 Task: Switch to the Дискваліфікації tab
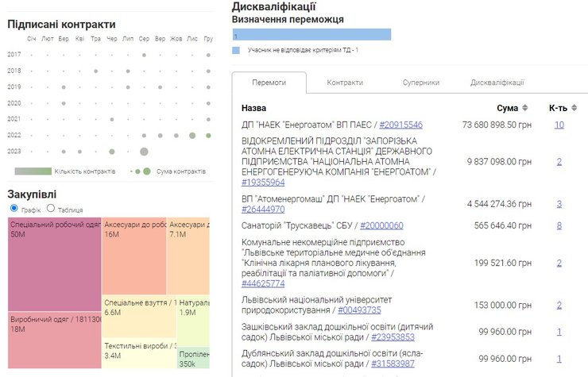pos(497,83)
